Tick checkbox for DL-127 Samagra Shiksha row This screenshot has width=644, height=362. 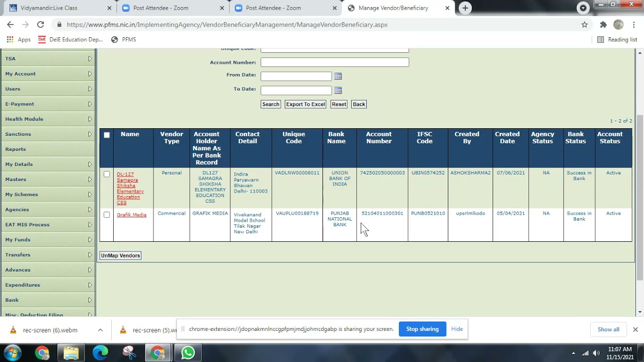pyautogui.click(x=107, y=174)
